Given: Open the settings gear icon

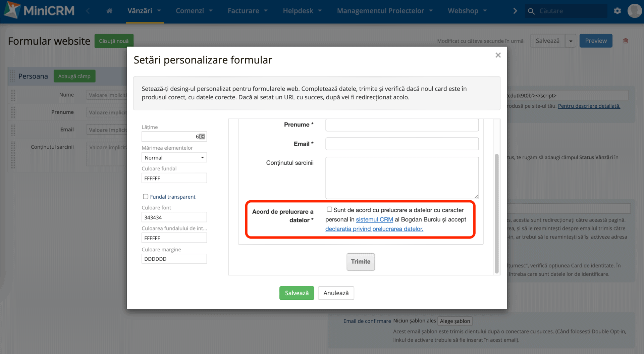Looking at the screenshot, I should pyautogui.click(x=617, y=10).
